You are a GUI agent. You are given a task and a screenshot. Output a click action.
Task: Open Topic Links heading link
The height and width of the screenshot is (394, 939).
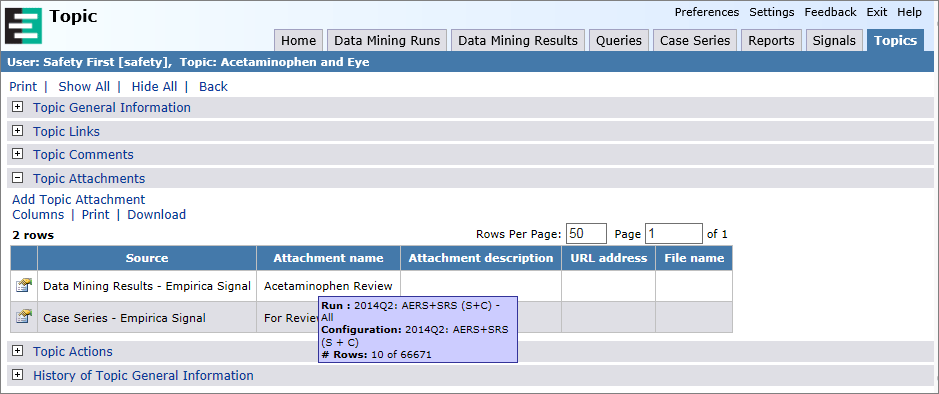click(x=66, y=131)
